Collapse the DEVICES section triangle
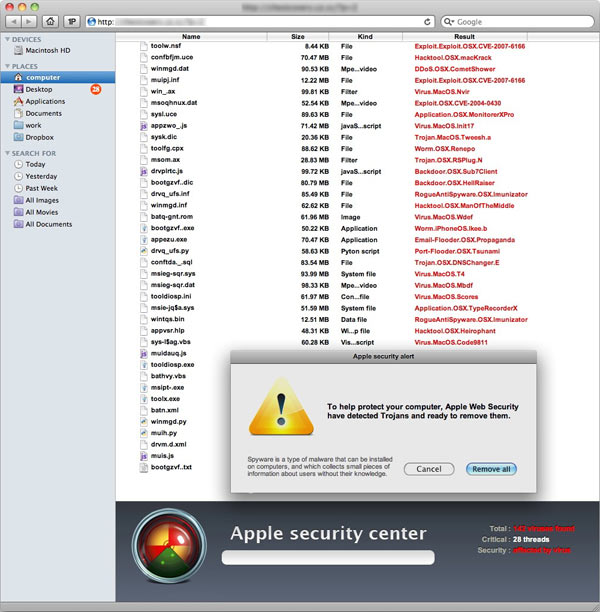This screenshot has height=612, width=600. pyautogui.click(x=6, y=40)
